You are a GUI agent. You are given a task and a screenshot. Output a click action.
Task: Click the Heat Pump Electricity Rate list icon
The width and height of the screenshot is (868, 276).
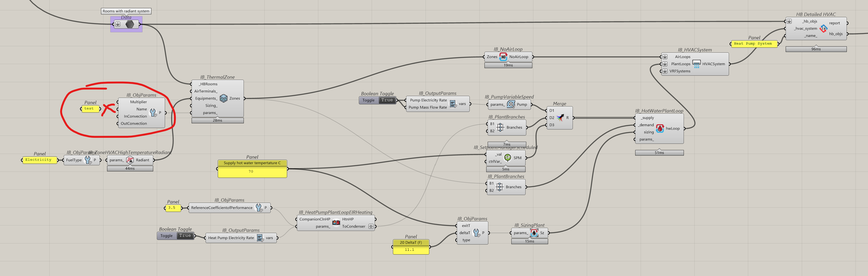coord(260,238)
